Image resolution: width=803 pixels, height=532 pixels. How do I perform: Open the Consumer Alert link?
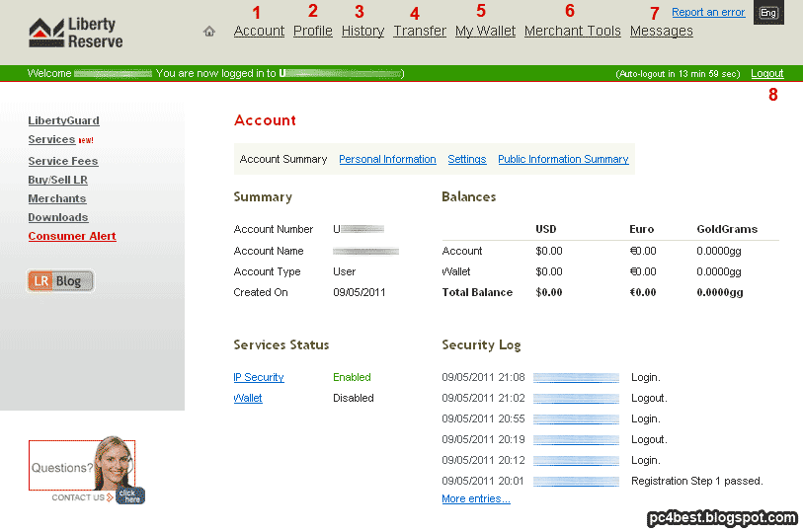[72, 236]
